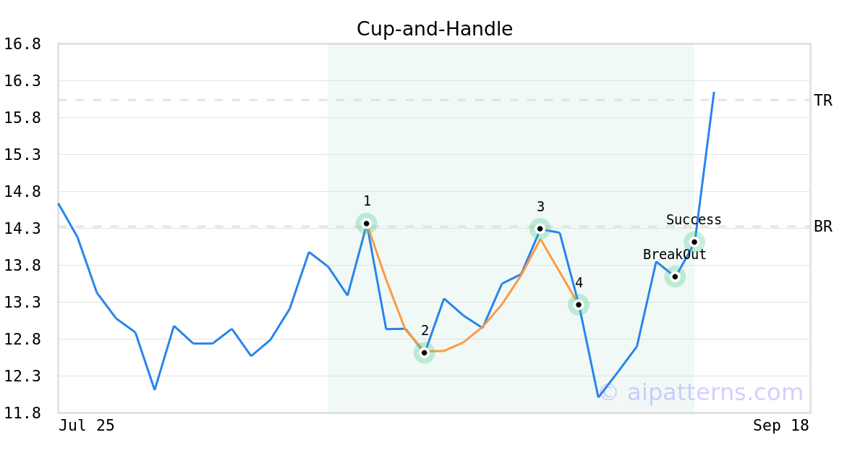Click the Success point marker
The image size is (868, 456).
pyautogui.click(x=694, y=242)
